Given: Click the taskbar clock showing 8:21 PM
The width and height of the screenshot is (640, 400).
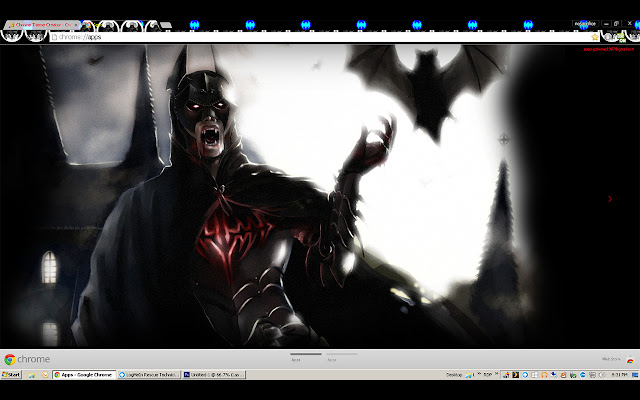Looking at the screenshot, I should (x=619, y=375).
